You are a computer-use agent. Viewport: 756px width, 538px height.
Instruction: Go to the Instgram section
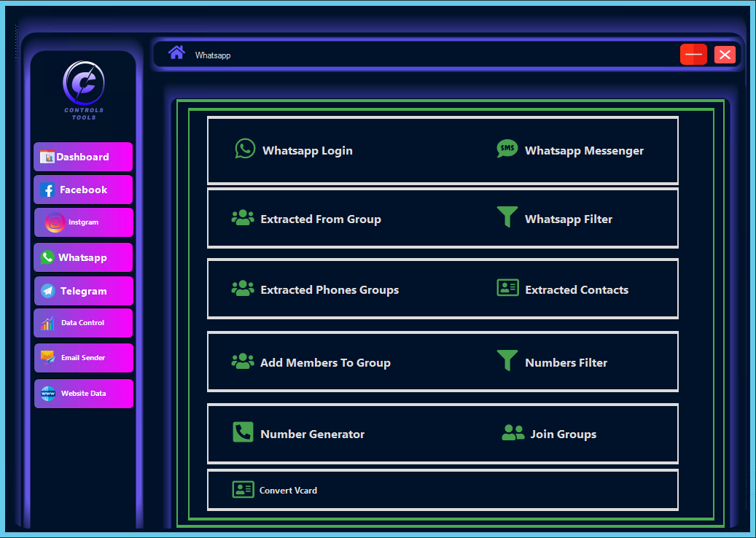[x=83, y=222]
